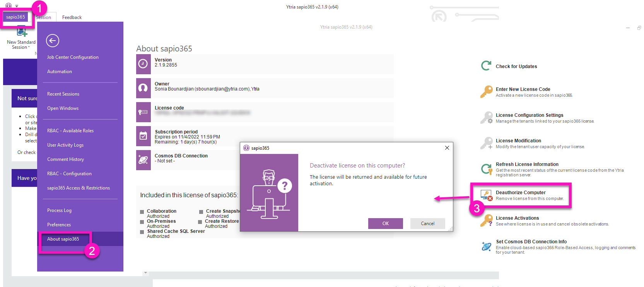Click the Refresh License Information icon
This screenshot has height=287, width=644.
[x=486, y=169]
